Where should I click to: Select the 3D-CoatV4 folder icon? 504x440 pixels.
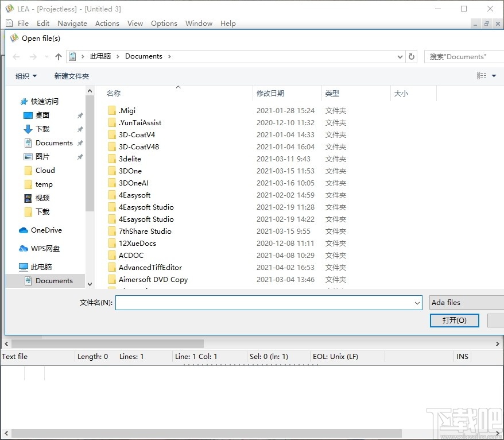(x=112, y=135)
